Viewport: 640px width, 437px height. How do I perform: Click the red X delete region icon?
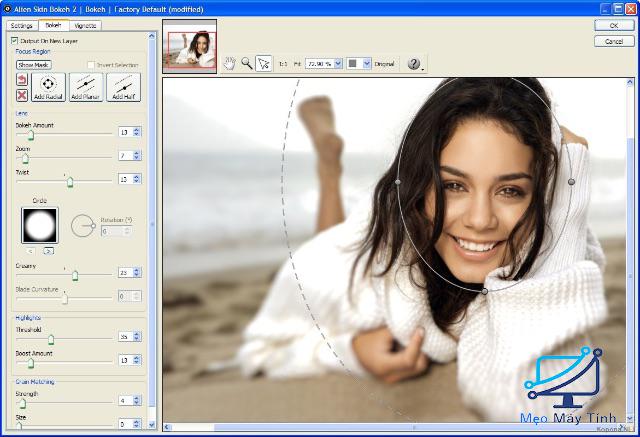[x=22, y=95]
